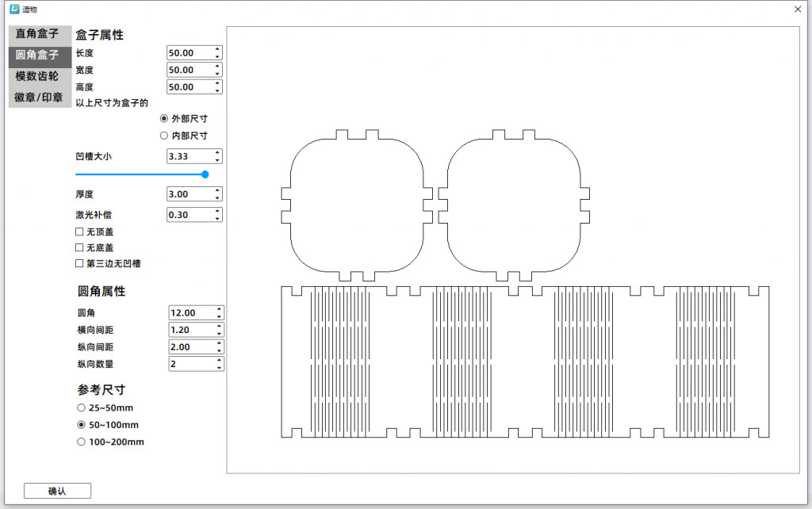Increase the 圆角 value with up arrow
Viewport: 812px width, 509px height.
[x=219, y=309]
